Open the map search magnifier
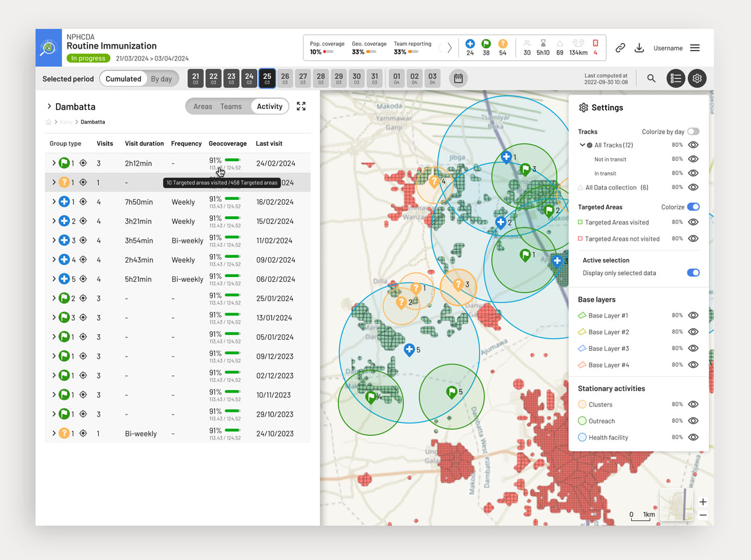 [x=651, y=78]
